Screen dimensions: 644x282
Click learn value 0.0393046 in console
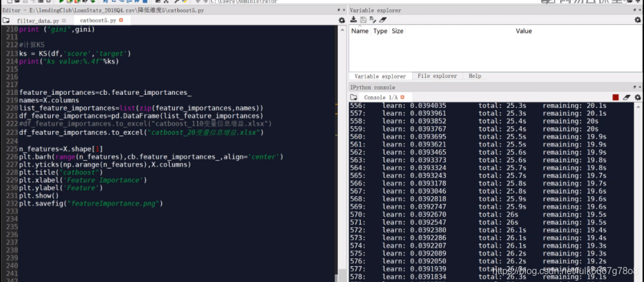[428, 191]
